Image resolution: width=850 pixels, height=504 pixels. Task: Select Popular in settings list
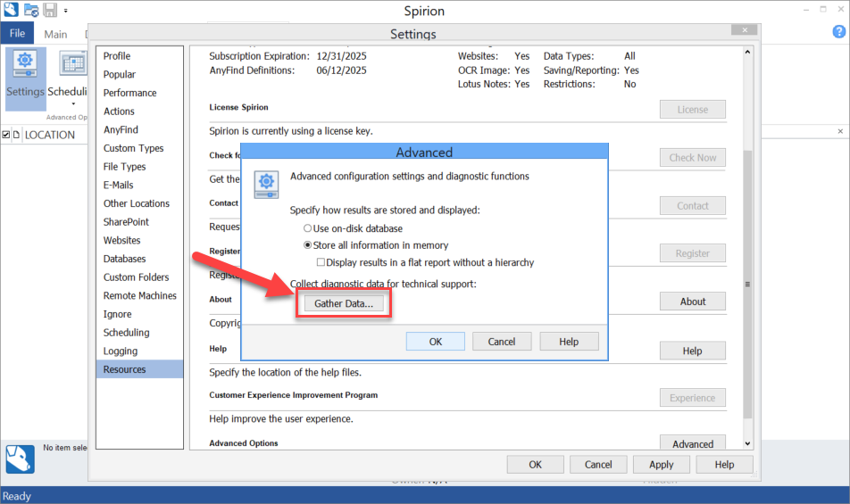coord(139,74)
